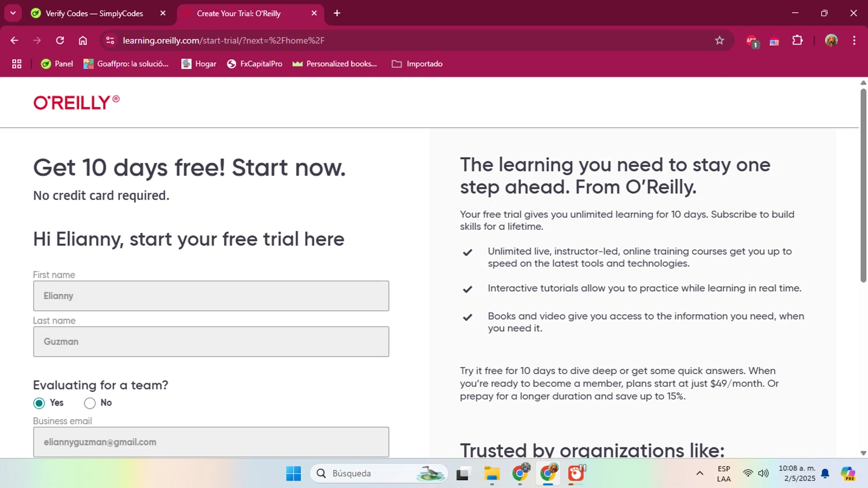
Task: Go back to the previous page
Action: coord(14,41)
